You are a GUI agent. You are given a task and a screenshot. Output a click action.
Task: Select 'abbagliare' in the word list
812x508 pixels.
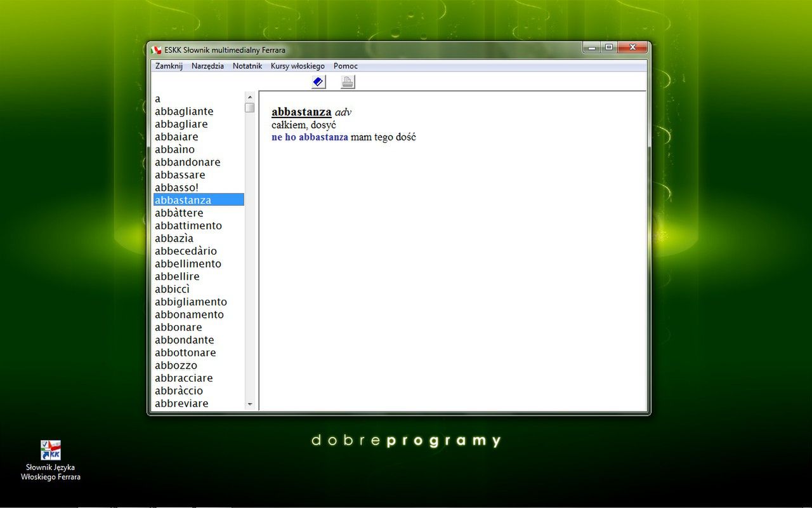[199, 124]
